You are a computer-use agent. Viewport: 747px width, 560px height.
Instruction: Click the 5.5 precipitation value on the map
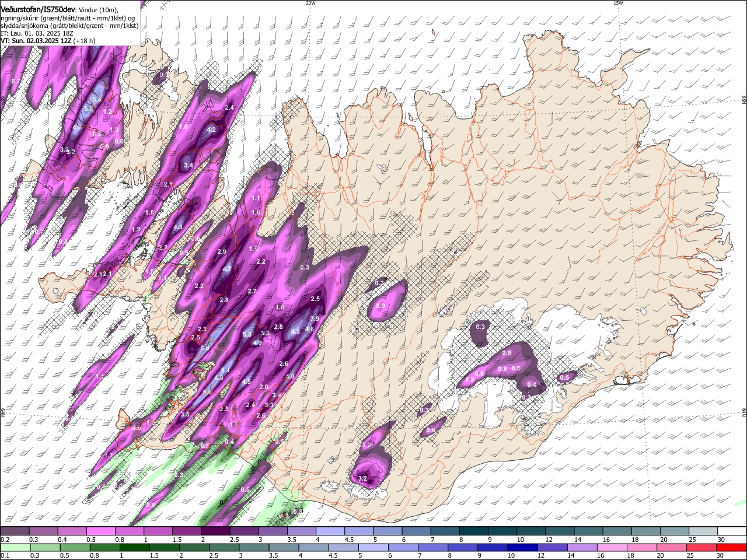(247, 334)
